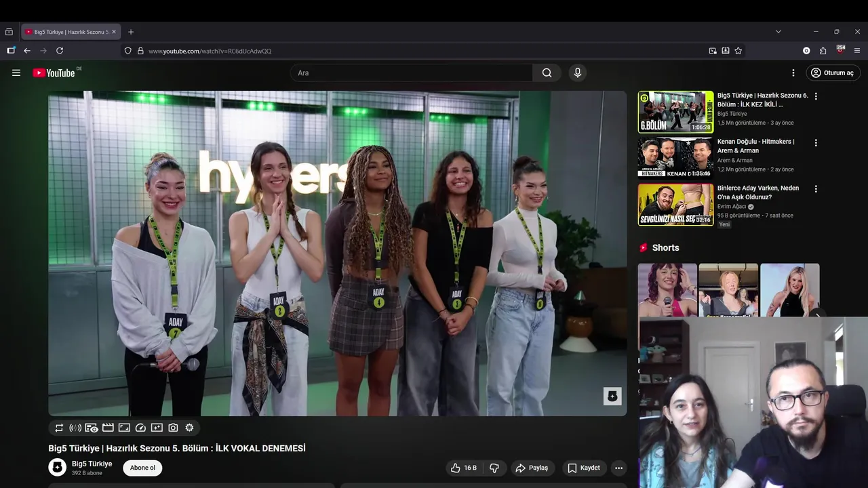Open options menu for Kenan Doğulu video
The width and height of the screenshot is (868, 488).
(x=816, y=143)
